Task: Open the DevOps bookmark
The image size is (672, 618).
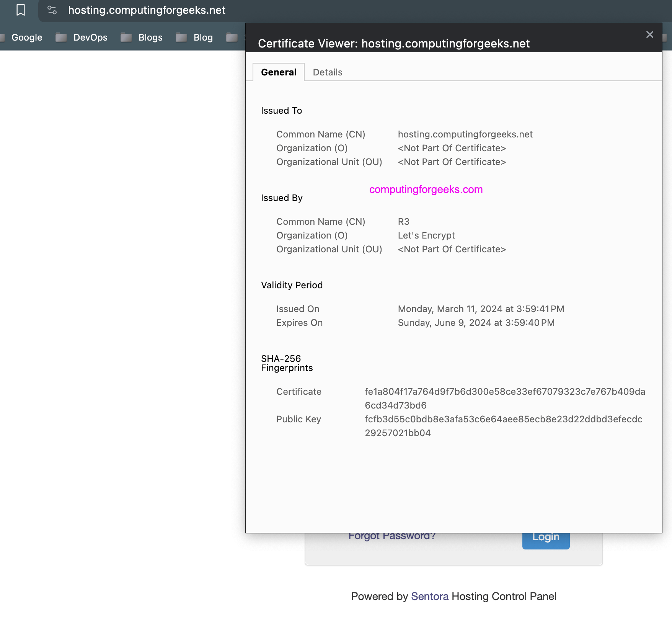Action: (x=90, y=37)
